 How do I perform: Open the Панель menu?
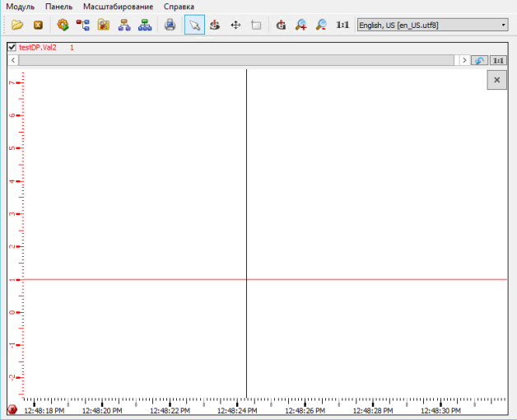[59, 7]
